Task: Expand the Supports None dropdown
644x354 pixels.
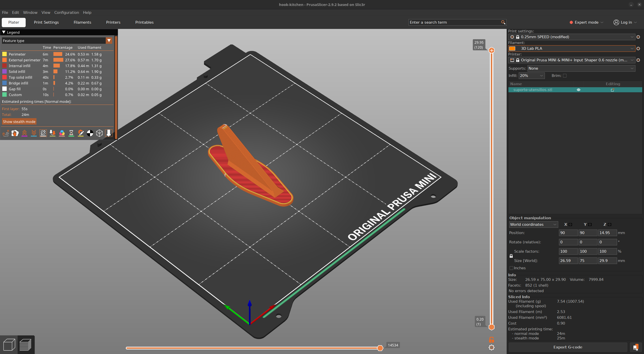Action: click(581, 68)
